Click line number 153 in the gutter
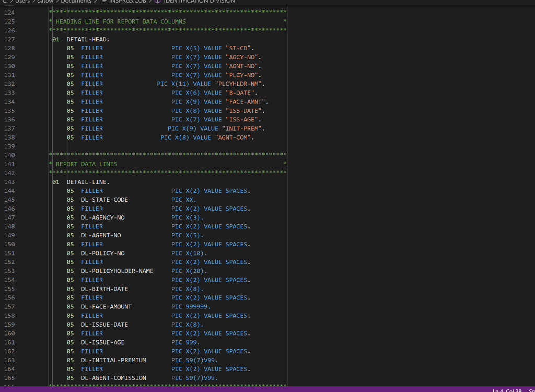 pos(9,271)
